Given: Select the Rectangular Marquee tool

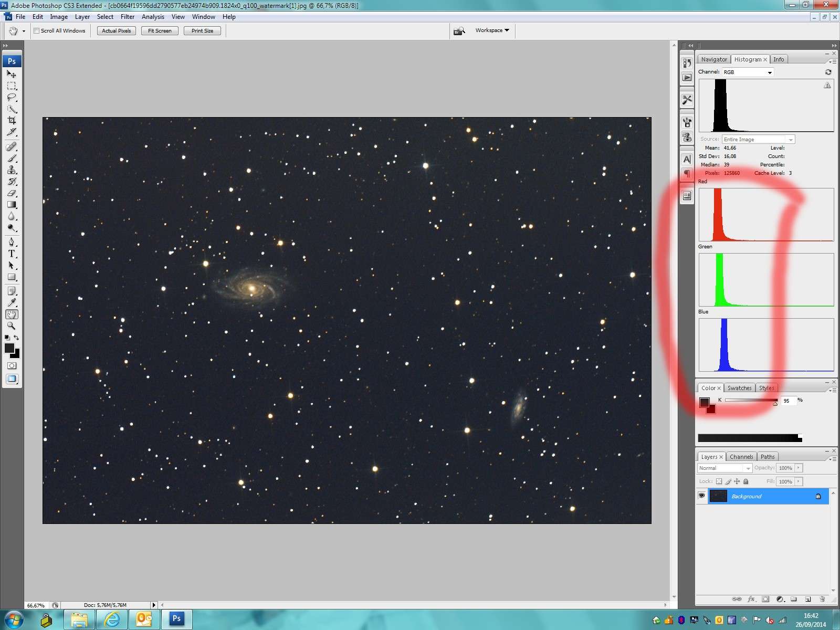Looking at the screenshot, I should pos(12,86).
